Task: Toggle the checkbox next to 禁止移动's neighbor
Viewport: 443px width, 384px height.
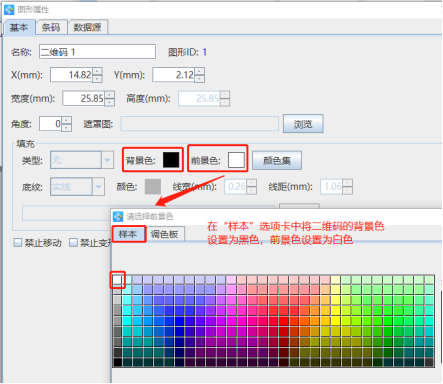Action: click(x=73, y=243)
